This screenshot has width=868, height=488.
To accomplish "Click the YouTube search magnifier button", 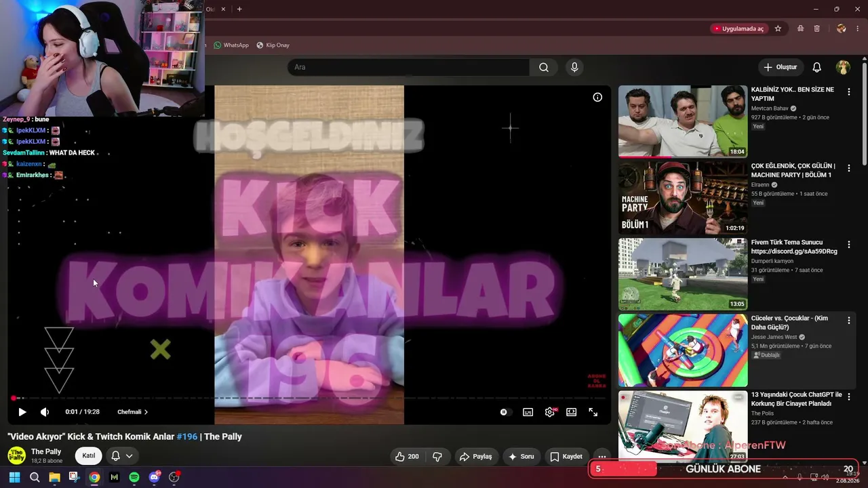I will (544, 67).
